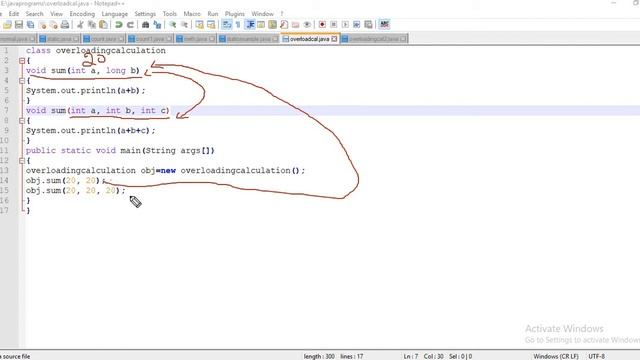Click the Print toolbar icon
640x360 pixels.
(x=65, y=24)
